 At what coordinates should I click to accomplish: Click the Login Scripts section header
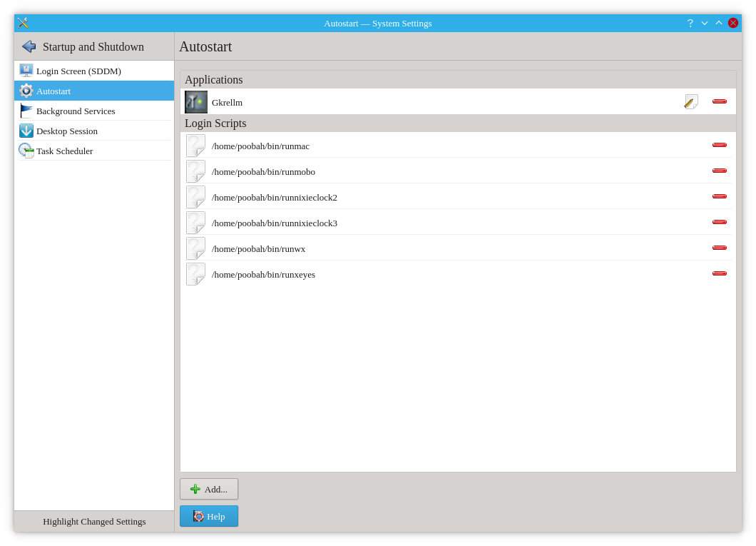tap(458, 123)
